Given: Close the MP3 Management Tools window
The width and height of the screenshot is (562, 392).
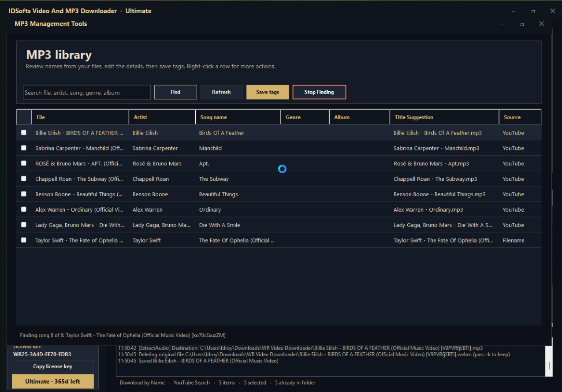Looking at the screenshot, I should coord(541,24).
